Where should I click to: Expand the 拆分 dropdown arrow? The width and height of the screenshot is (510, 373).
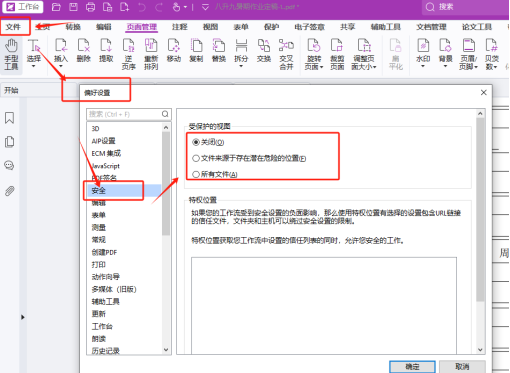tap(241, 66)
